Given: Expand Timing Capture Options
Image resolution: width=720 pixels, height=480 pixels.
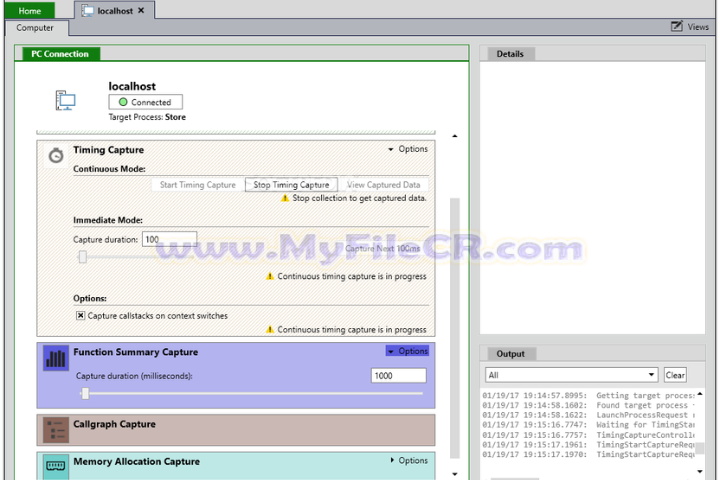Looking at the screenshot, I should pos(408,149).
